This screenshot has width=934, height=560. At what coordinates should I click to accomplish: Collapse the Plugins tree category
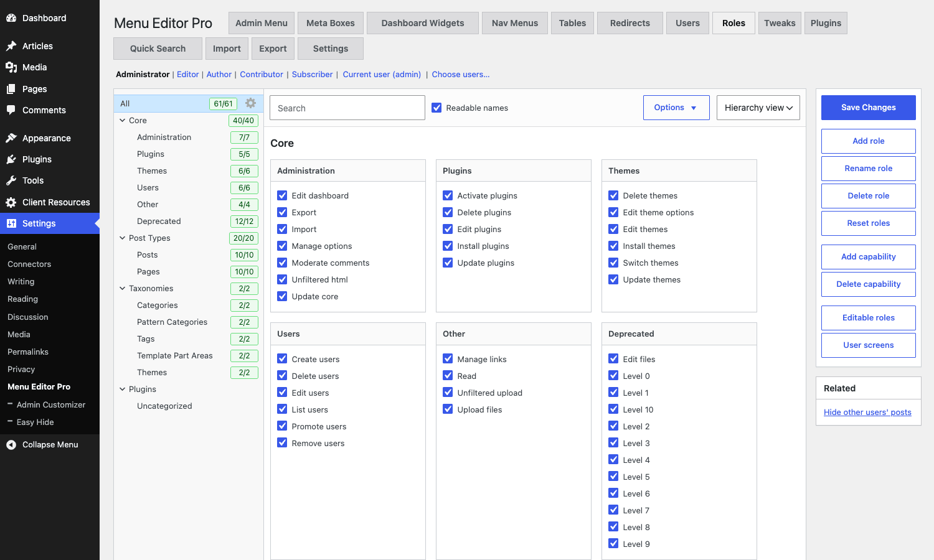coord(123,390)
